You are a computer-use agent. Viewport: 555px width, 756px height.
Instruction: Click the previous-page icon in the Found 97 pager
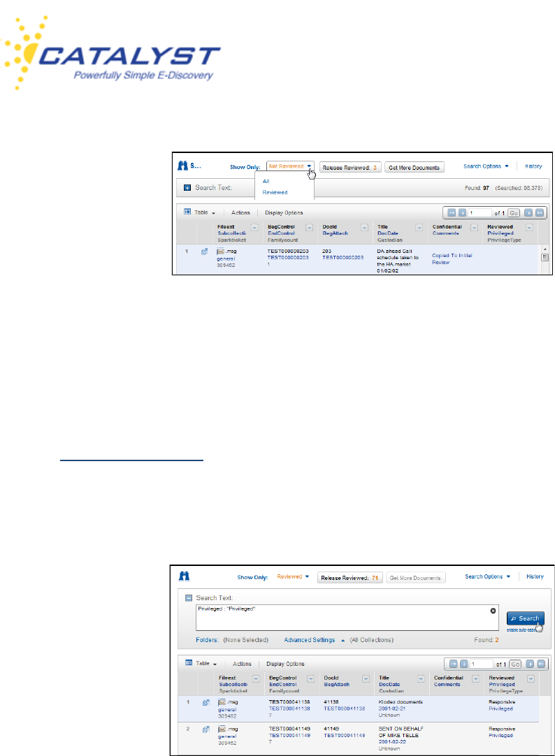463,212
